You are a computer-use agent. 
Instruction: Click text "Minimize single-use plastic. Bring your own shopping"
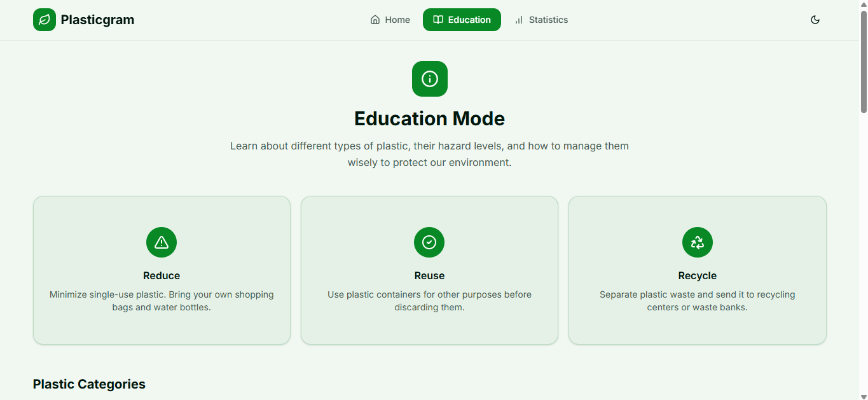(x=162, y=294)
